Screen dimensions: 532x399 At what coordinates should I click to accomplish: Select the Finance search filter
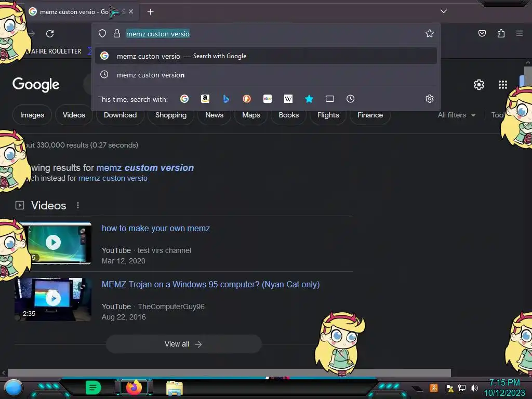(x=370, y=115)
